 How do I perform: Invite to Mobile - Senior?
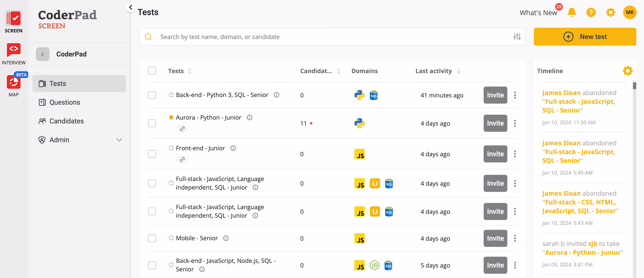pyautogui.click(x=495, y=238)
